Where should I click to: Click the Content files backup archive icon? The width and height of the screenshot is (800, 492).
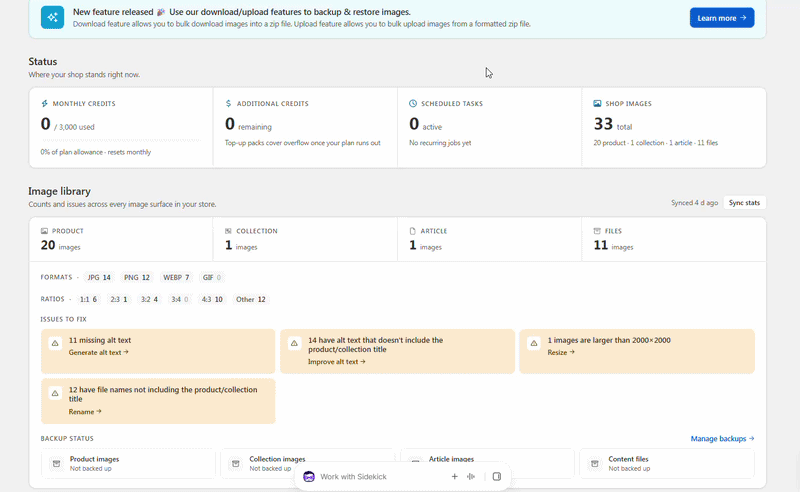coord(594,463)
